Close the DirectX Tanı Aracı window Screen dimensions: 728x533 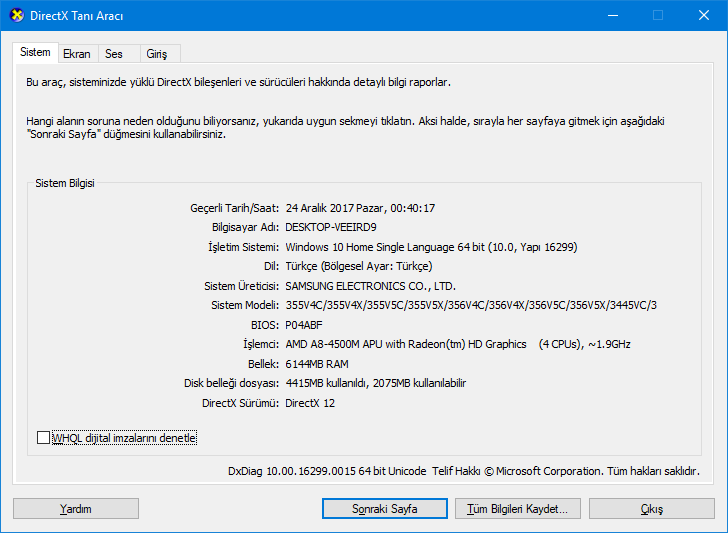[704, 15]
